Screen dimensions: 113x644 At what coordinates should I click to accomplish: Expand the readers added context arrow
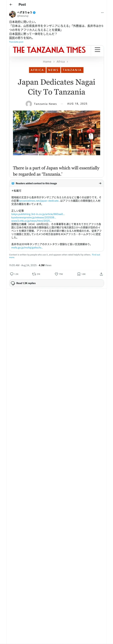100,183
